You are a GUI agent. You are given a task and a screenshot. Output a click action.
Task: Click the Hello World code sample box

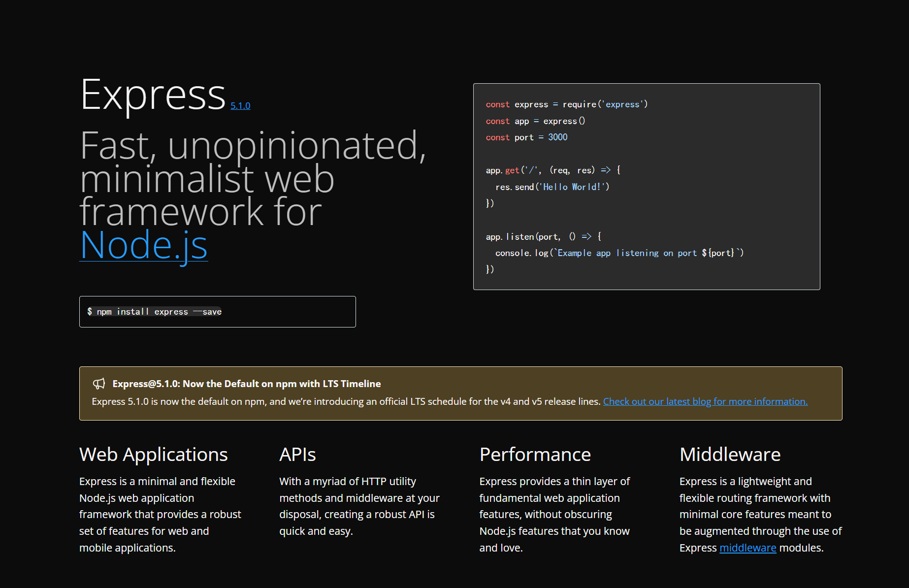(647, 187)
